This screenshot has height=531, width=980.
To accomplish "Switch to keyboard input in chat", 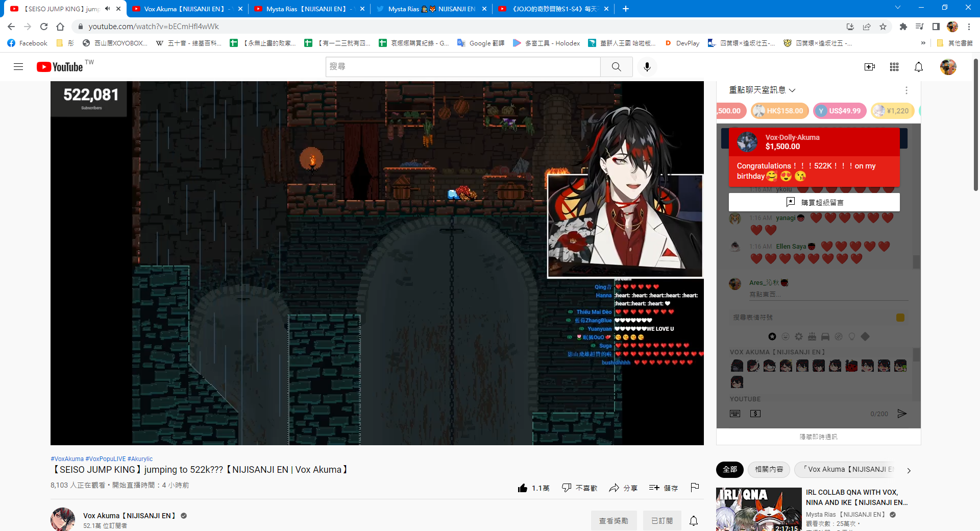I will [x=735, y=414].
